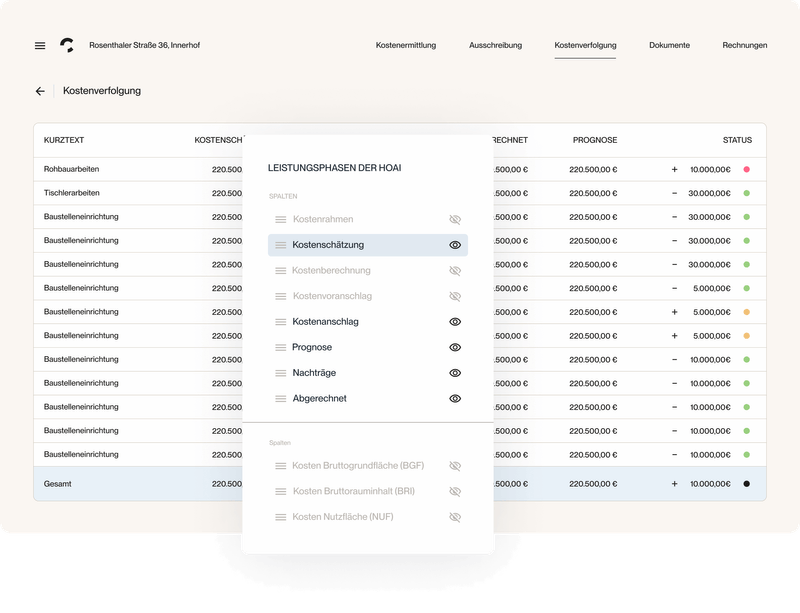This screenshot has height=613, width=800.
Task: Hide the Prognose column
Action: (457, 347)
